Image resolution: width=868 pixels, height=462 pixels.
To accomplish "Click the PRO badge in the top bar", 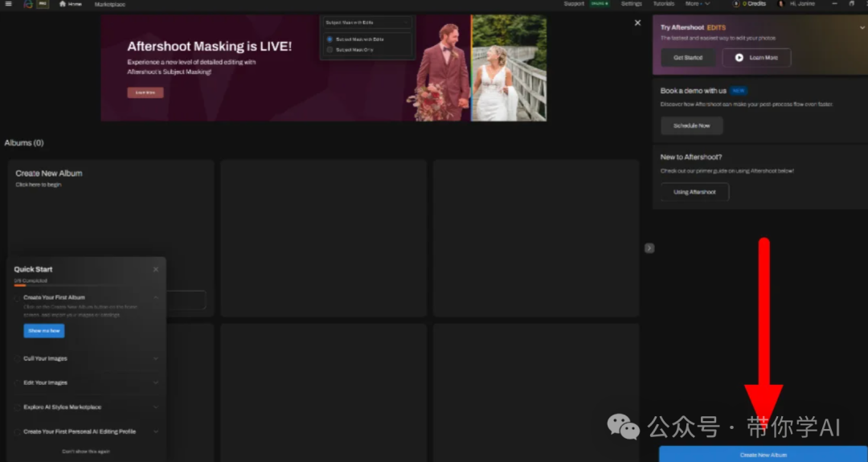I will pyautogui.click(x=43, y=4).
